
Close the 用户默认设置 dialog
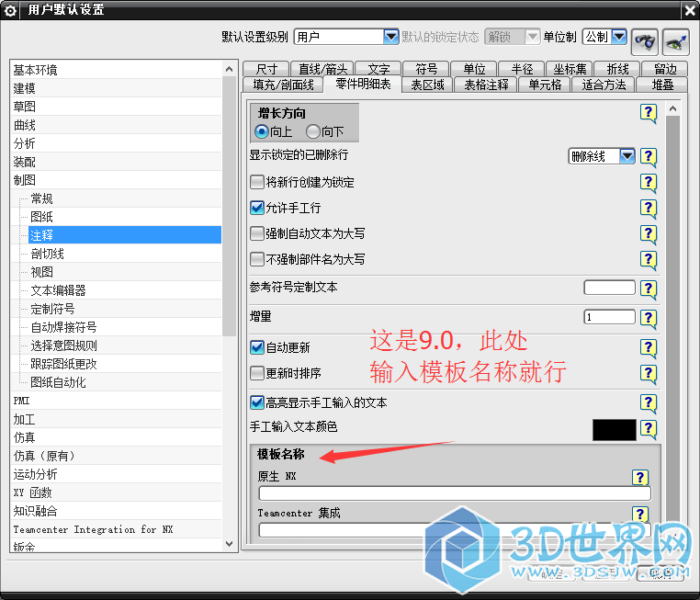(690, 11)
